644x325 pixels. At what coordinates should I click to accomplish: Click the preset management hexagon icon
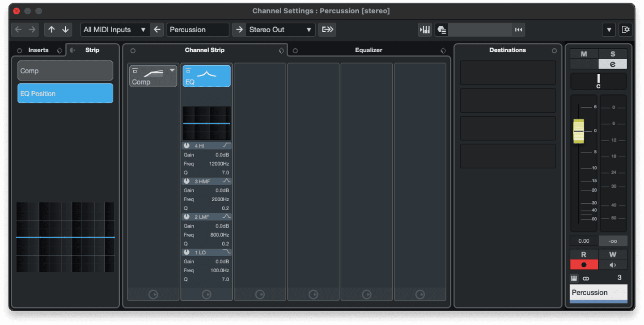pyautogui.click(x=441, y=30)
